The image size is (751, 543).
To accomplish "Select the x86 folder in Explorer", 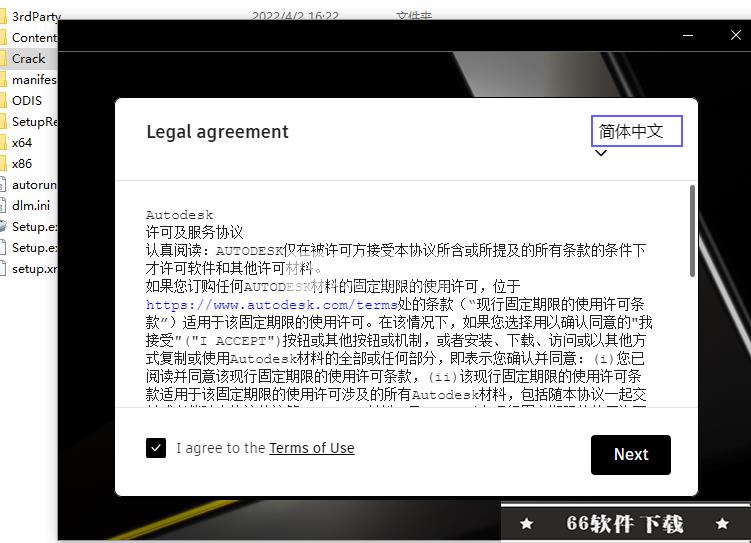I will (22, 164).
